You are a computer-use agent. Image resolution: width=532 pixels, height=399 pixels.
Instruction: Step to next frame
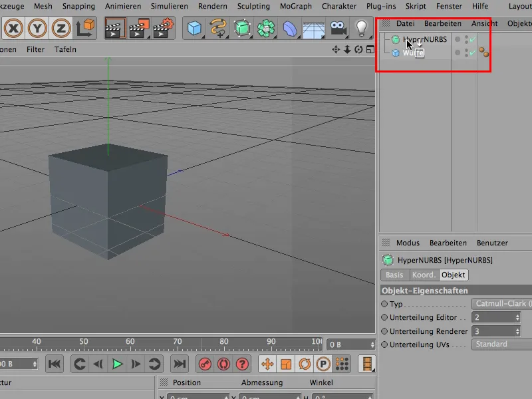[x=136, y=364]
